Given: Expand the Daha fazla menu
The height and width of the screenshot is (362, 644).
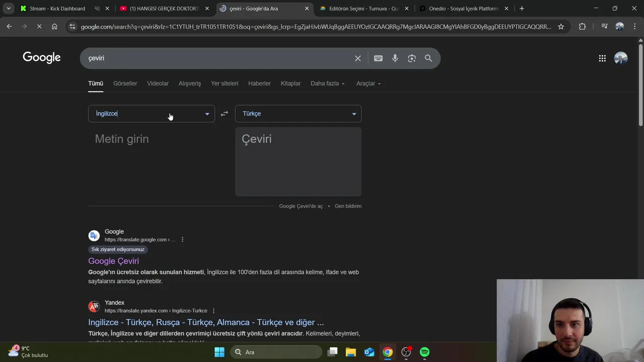Looking at the screenshot, I should pyautogui.click(x=328, y=83).
